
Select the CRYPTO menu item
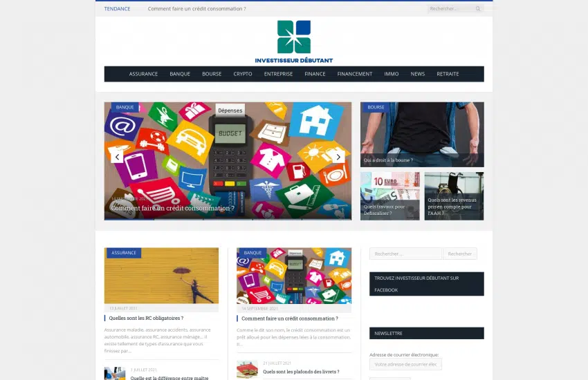[243, 74]
